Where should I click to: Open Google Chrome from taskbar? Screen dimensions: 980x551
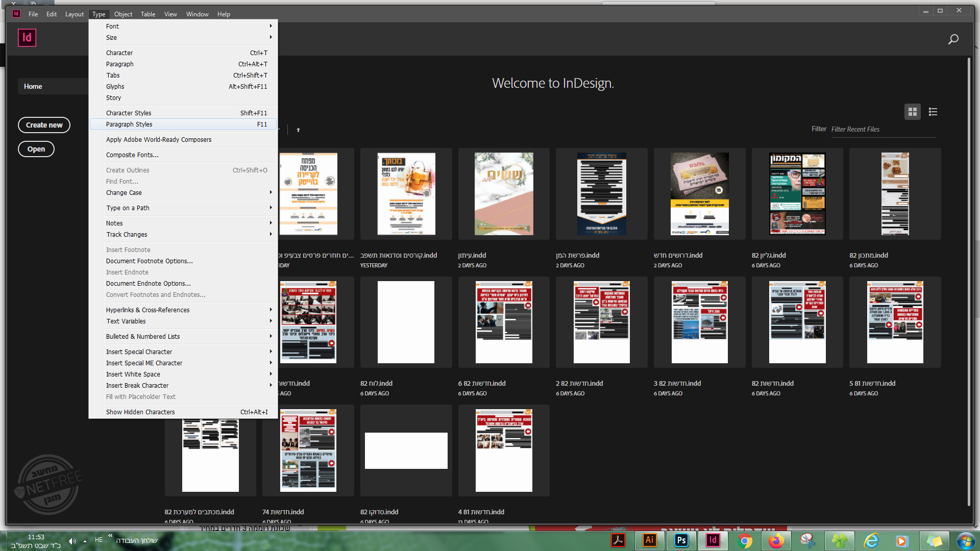745,540
